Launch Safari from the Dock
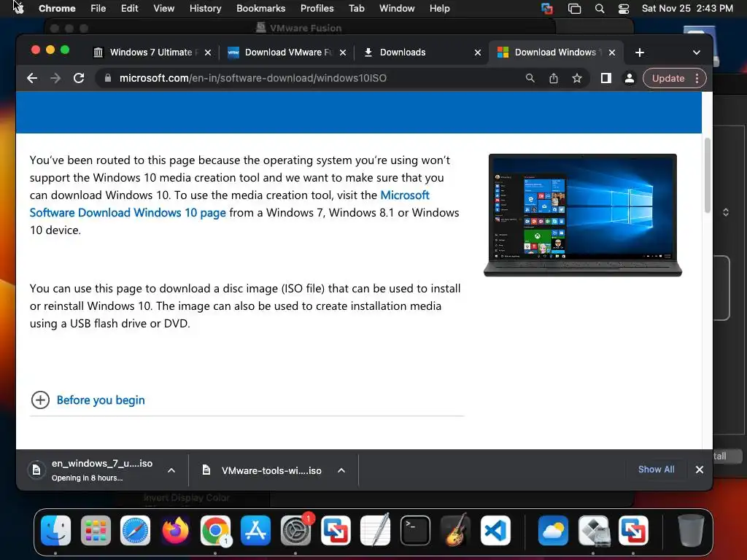The image size is (747, 560). 135,530
